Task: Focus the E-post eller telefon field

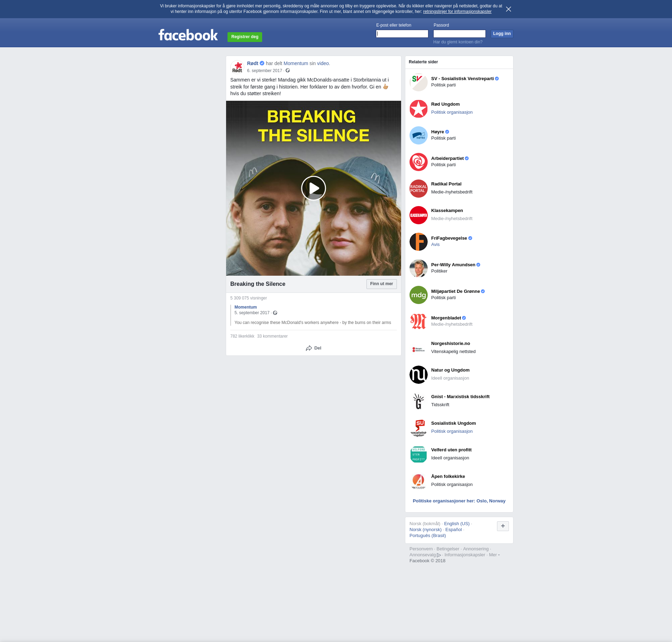Action: click(x=402, y=34)
